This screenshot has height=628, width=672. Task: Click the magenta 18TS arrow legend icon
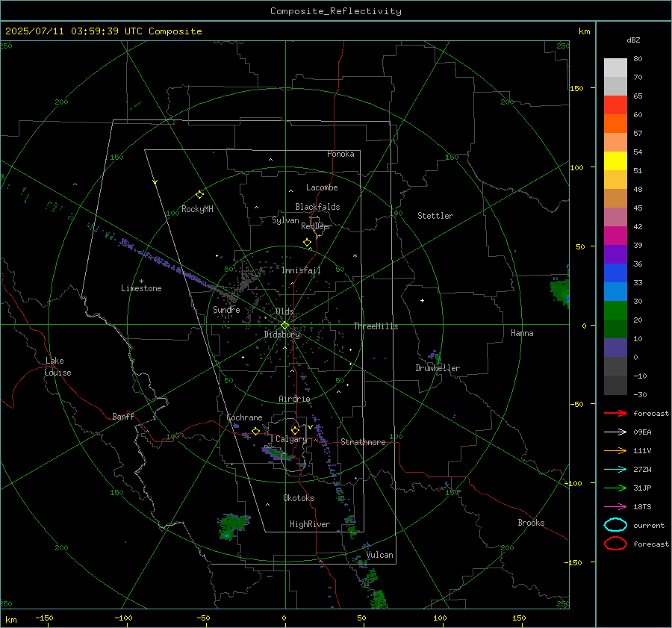point(615,507)
